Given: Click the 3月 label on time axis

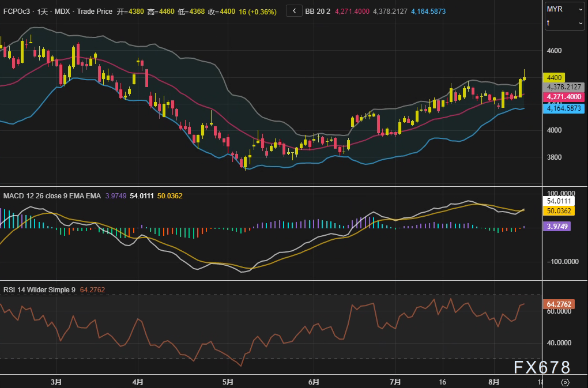Looking at the screenshot, I should pos(56,382).
